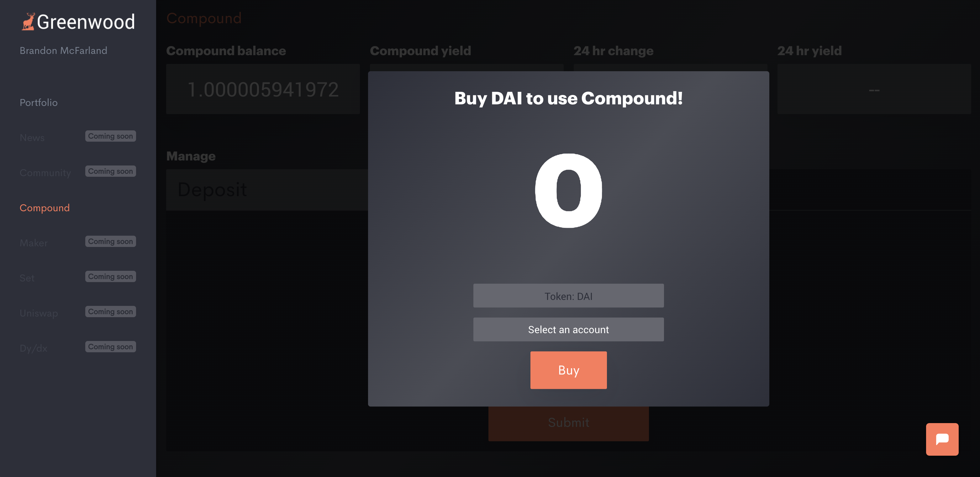Select Set in the sidebar
The image size is (980, 477).
27,278
